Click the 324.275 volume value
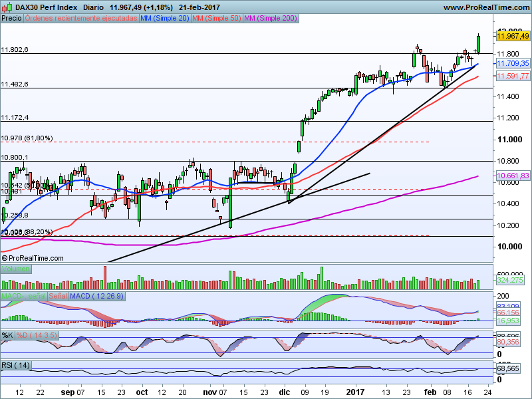The image size is (532, 399). [510, 280]
